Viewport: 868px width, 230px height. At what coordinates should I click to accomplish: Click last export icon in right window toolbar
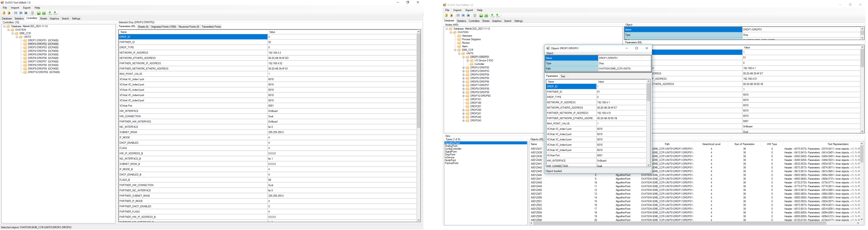tap(498, 15)
